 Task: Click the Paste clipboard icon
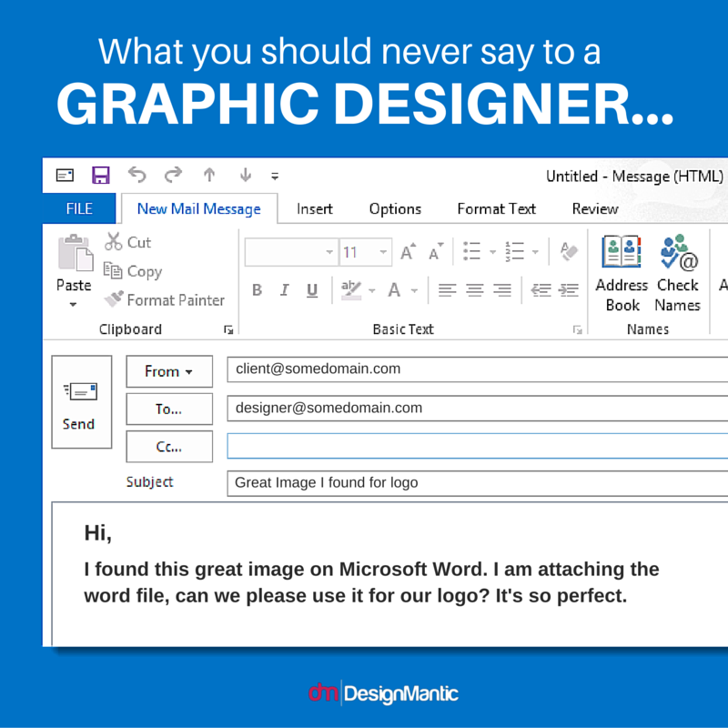[76, 253]
